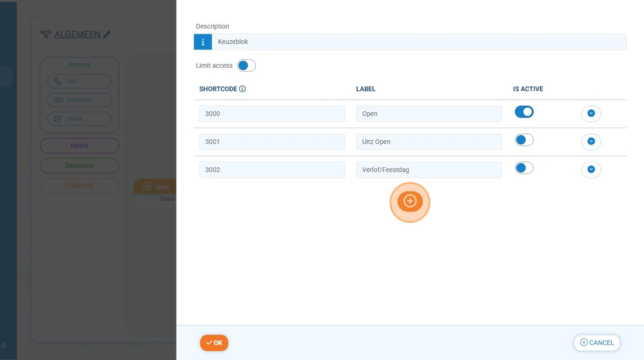644x360 pixels.
Task: Expand the Decisions category
Action: 79,166
